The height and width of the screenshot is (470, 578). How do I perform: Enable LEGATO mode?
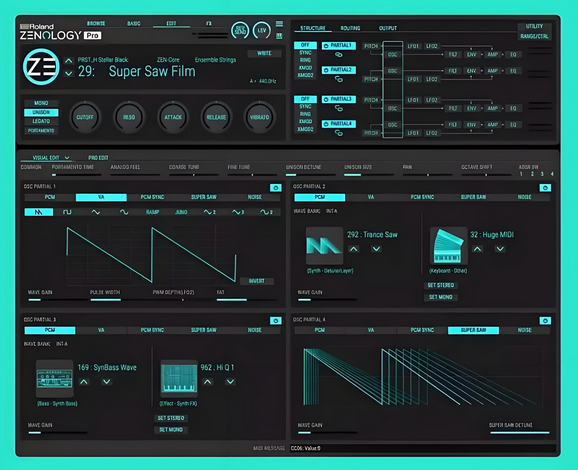[x=41, y=121]
